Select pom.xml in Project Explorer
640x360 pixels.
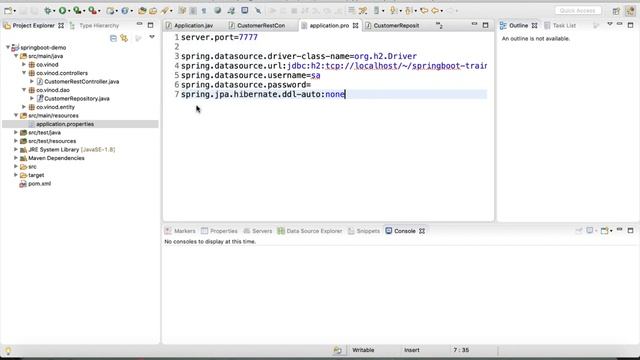pos(39,184)
